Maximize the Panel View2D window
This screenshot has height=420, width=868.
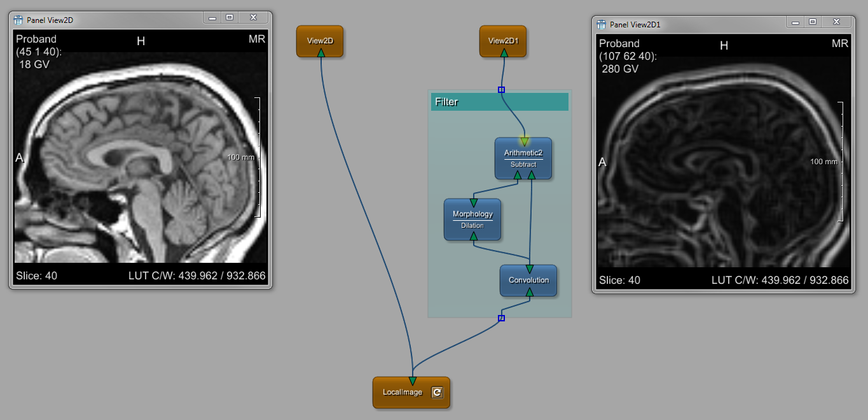(x=230, y=18)
